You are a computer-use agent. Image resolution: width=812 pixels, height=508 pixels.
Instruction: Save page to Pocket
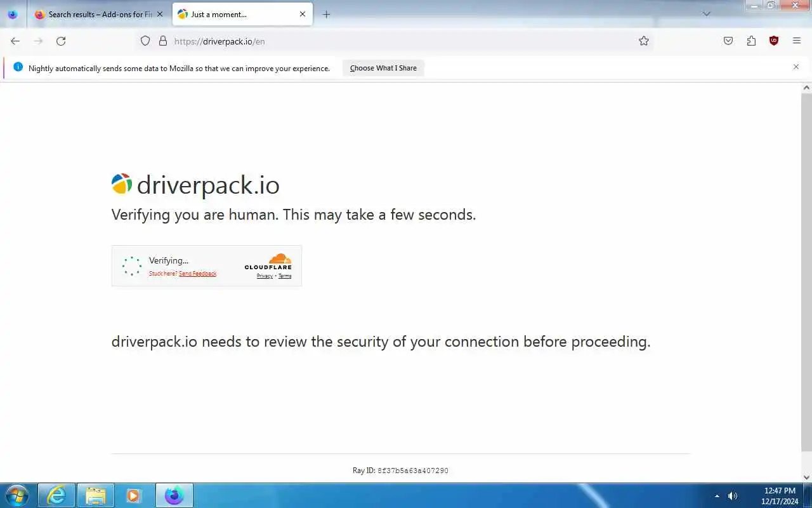[x=728, y=41]
